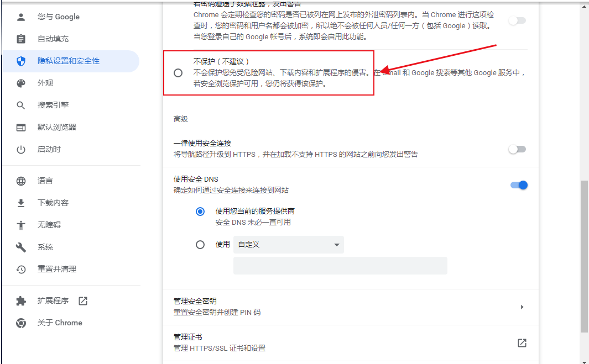Click external link icon on 管理证书 row

tap(522, 342)
